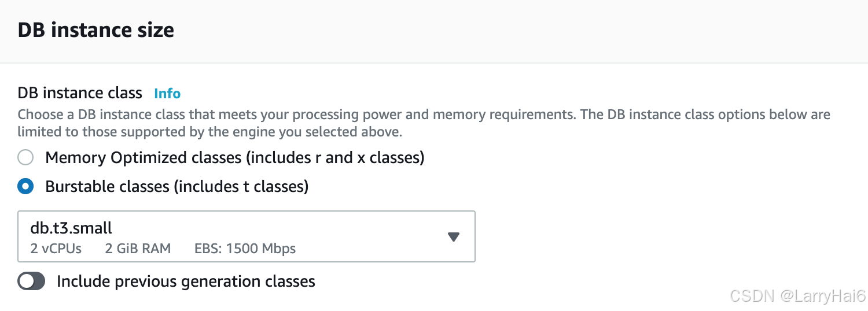Click the blue dot of the selected radio
This screenshot has height=311, width=868.
[x=25, y=187]
